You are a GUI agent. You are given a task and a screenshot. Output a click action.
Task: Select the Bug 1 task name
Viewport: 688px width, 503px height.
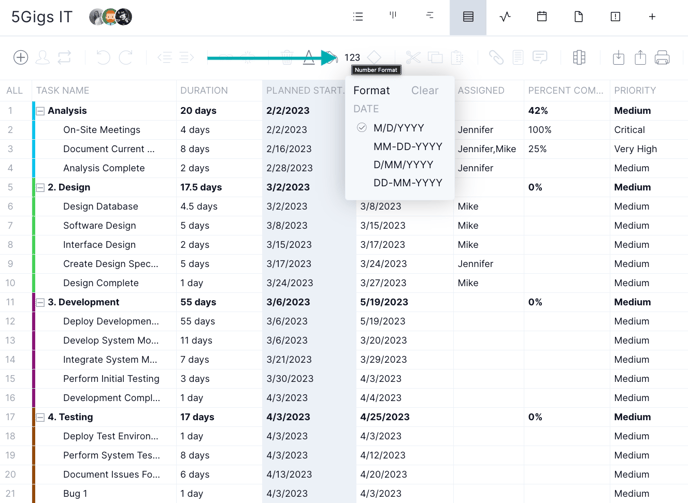75,494
